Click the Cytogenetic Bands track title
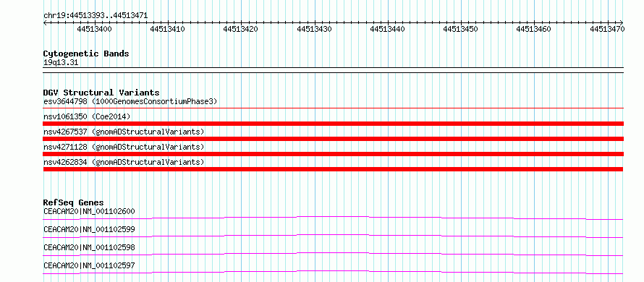 (86, 54)
